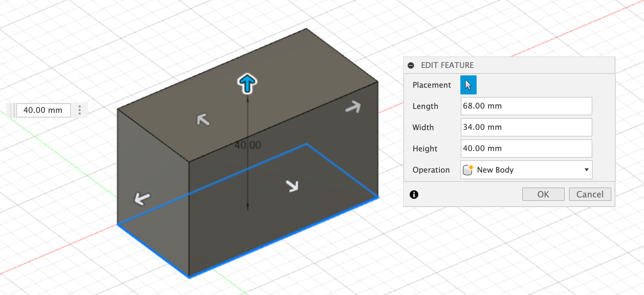Screen dimensions: 644x295
Task: Click the upper-left arrow manipulator on the top face
Action: click(x=203, y=120)
